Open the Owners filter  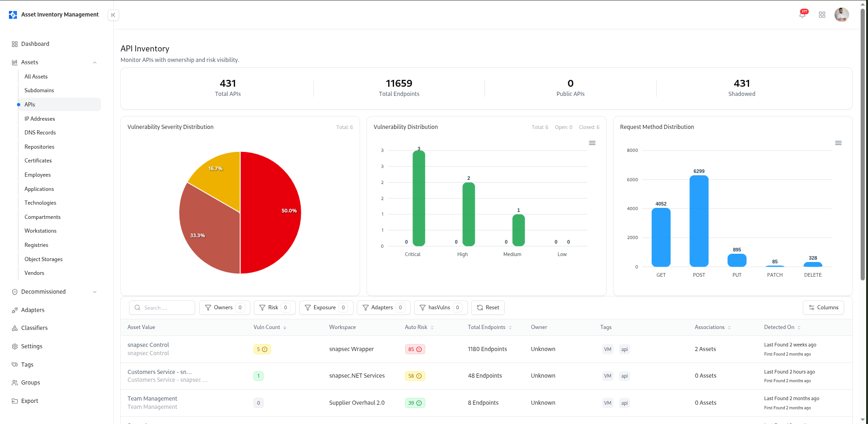click(225, 307)
